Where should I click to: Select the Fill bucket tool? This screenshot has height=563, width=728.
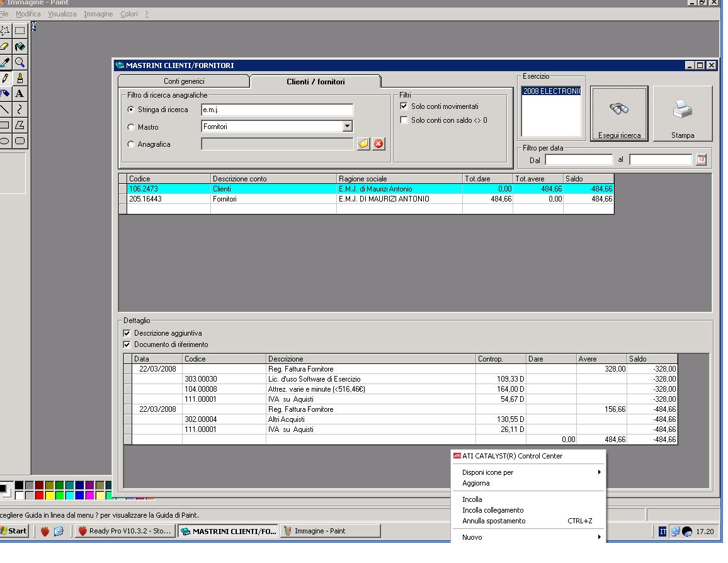(20, 46)
